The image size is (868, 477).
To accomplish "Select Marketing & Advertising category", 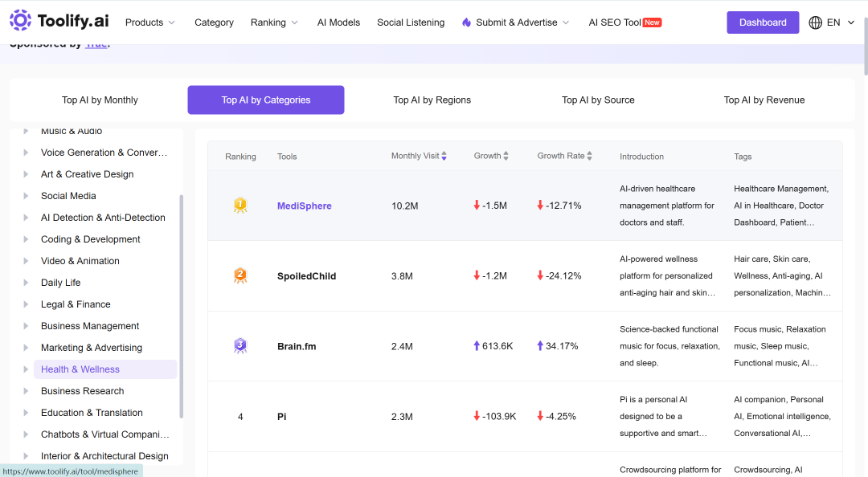I will 92,348.
